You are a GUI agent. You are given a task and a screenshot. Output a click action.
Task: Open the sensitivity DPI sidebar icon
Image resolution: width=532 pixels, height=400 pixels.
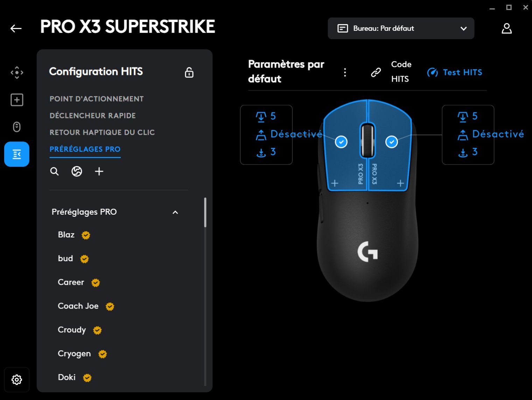coord(17,73)
